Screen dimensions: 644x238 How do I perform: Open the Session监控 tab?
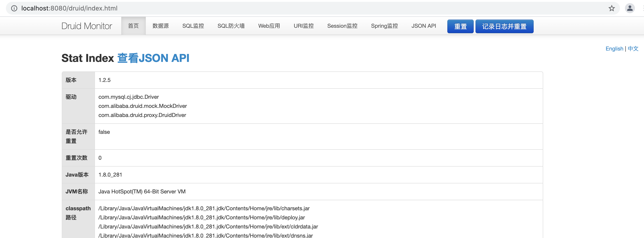pyautogui.click(x=342, y=26)
